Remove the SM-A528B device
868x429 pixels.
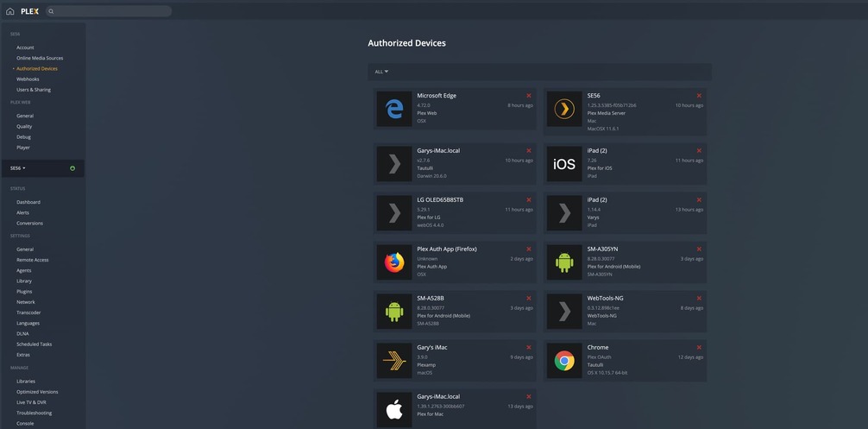click(529, 299)
